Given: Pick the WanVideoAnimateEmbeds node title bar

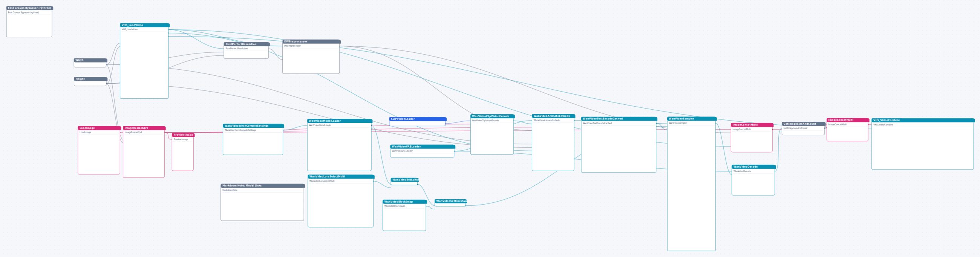Looking at the screenshot, I should click(554, 116).
